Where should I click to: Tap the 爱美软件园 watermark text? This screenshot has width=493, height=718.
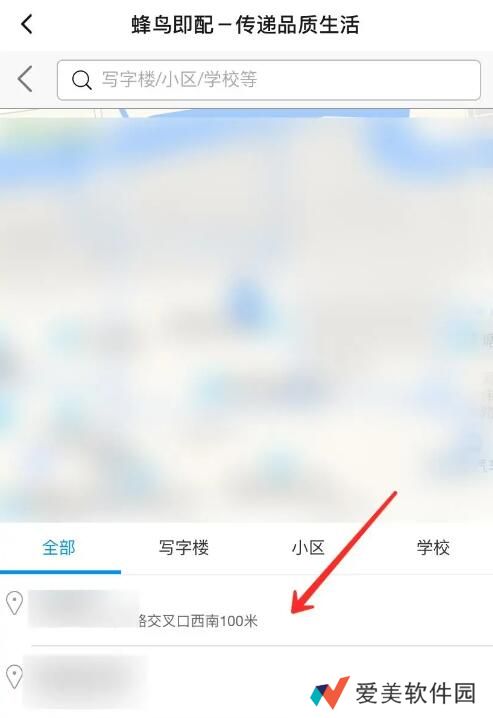(x=416, y=693)
